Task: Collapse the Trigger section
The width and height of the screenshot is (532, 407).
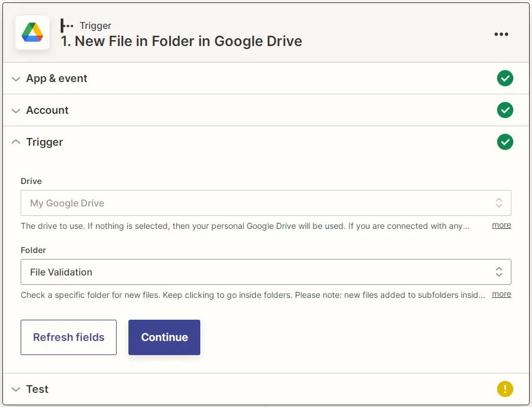Action: [x=16, y=142]
